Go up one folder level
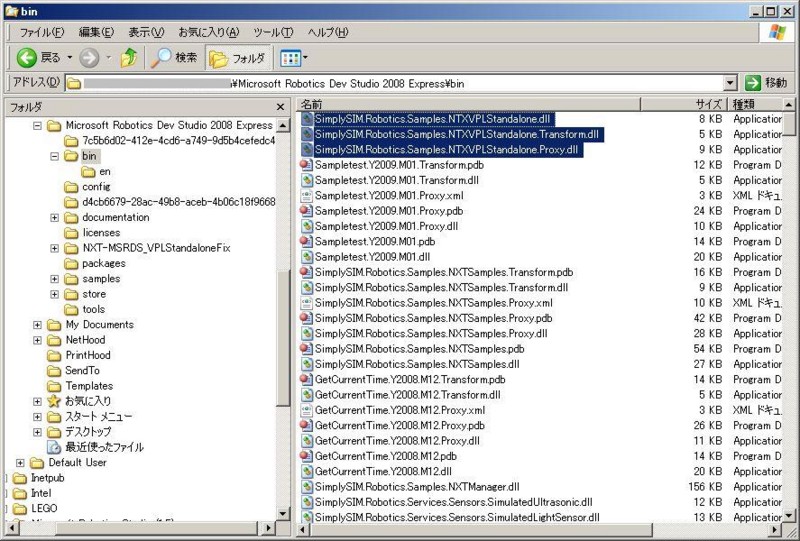The width and height of the screenshot is (800, 541). click(x=129, y=58)
